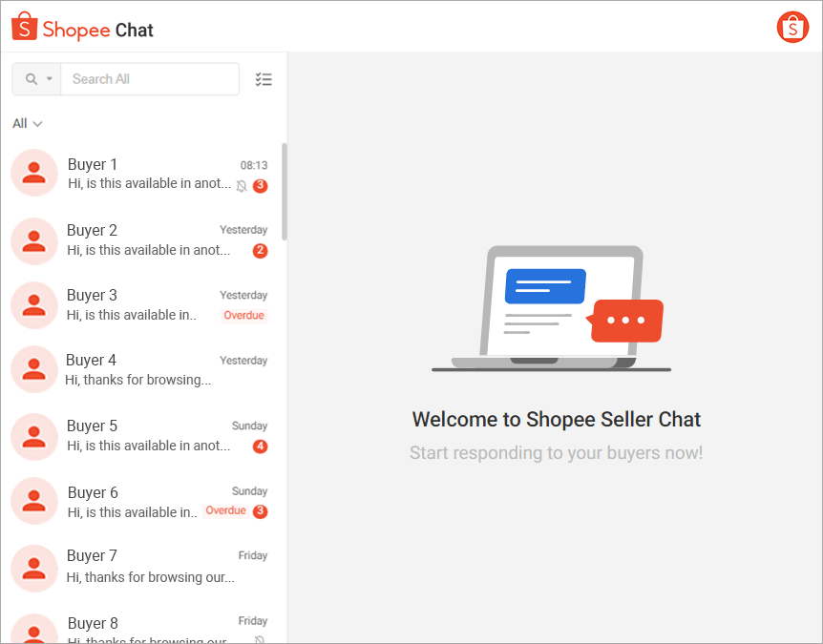Click Buyer 5's red unread count badge
Screen dimensions: 823x644
click(x=259, y=446)
